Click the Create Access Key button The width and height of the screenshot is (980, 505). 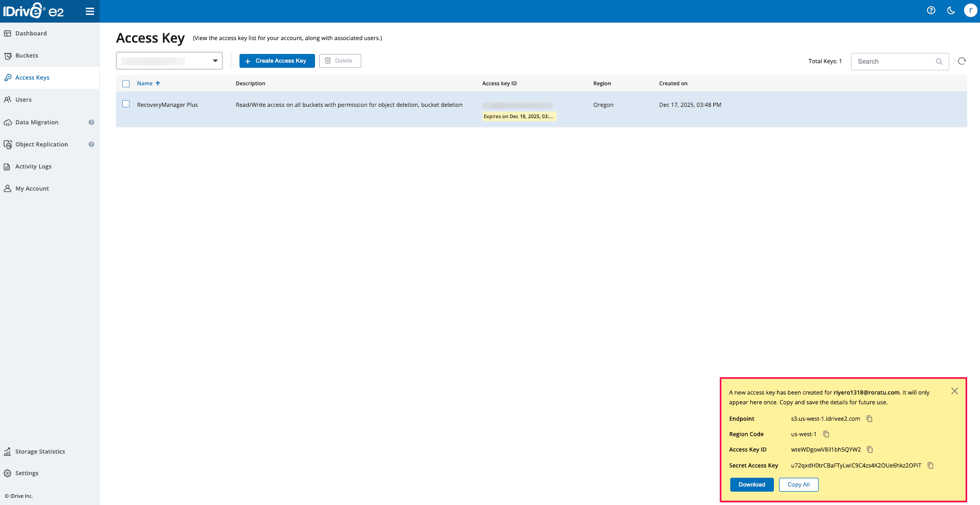pyautogui.click(x=277, y=61)
